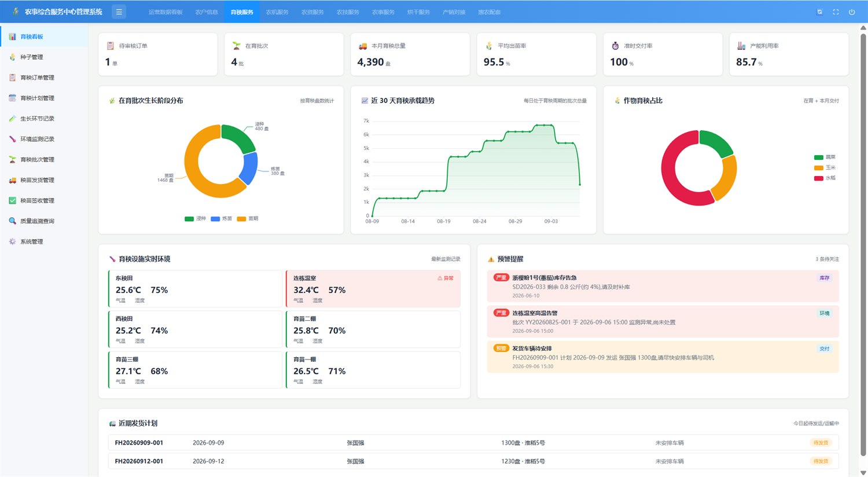Open 育秧计划管理 via its calendar icon

coord(12,98)
